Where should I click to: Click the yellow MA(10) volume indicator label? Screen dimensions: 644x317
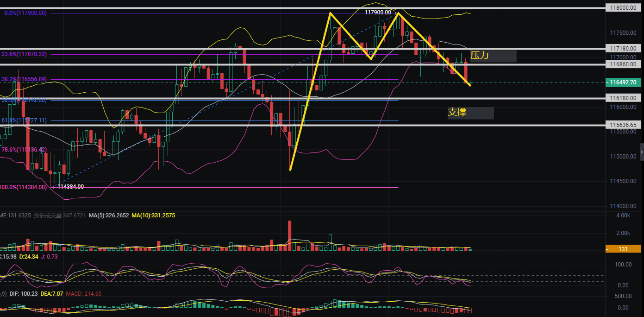pyautogui.click(x=153, y=216)
